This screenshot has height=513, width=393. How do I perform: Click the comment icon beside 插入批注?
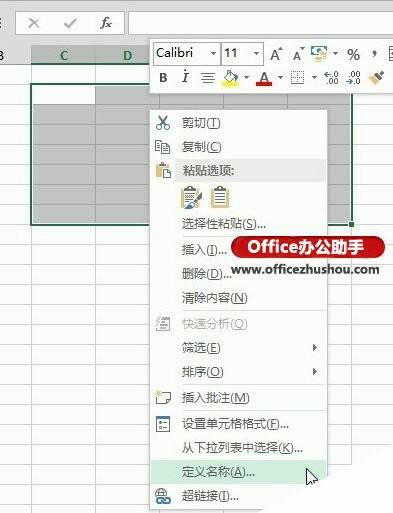pyautogui.click(x=163, y=397)
